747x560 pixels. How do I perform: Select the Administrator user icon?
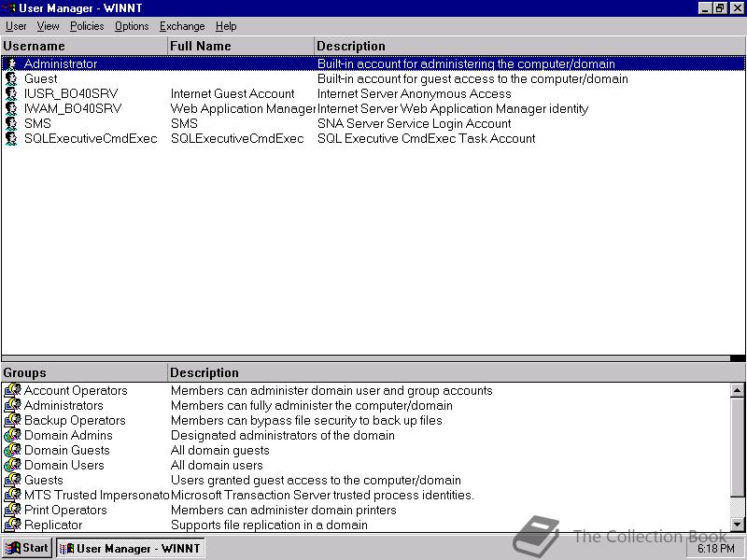pyautogui.click(x=11, y=63)
